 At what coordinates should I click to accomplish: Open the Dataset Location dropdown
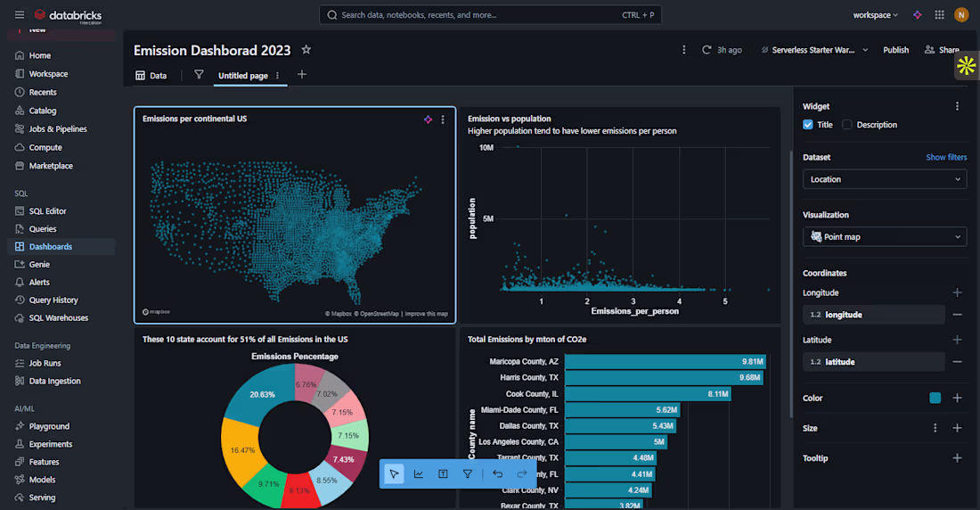[885, 179]
